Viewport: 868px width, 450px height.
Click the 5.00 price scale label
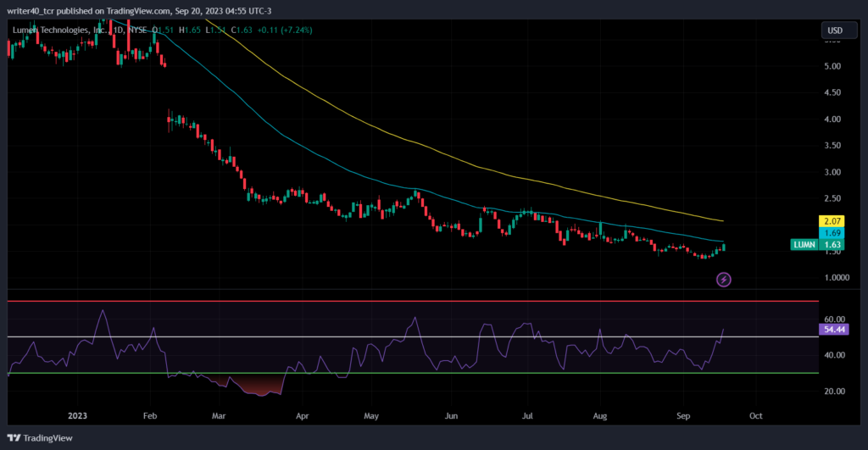[x=832, y=66]
